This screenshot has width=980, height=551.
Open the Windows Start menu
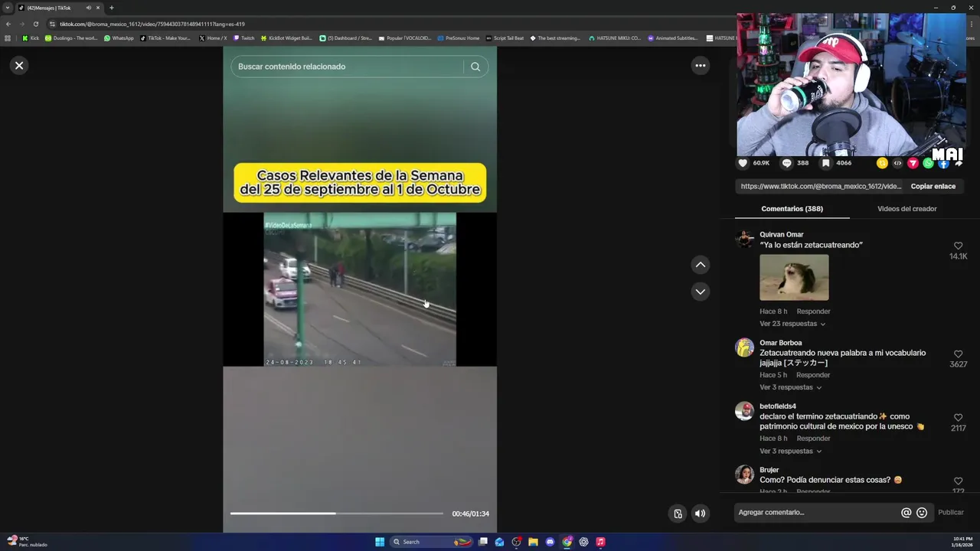380,542
